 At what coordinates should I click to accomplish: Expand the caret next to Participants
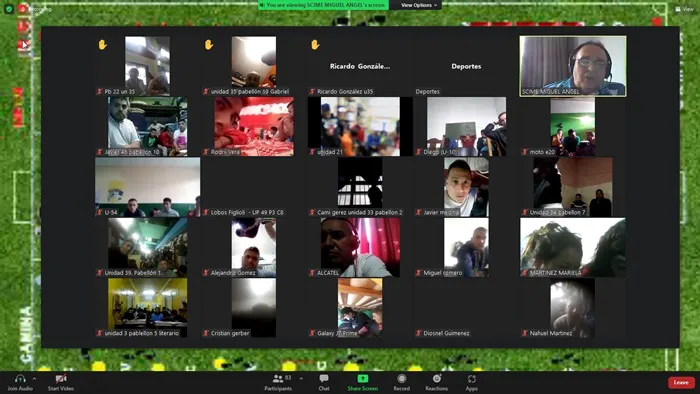point(301,379)
